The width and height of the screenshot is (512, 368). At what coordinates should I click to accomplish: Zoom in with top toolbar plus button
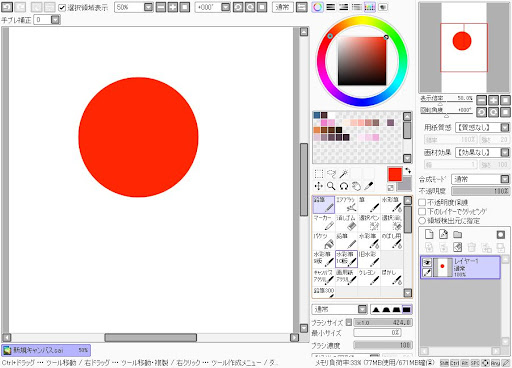173,7
